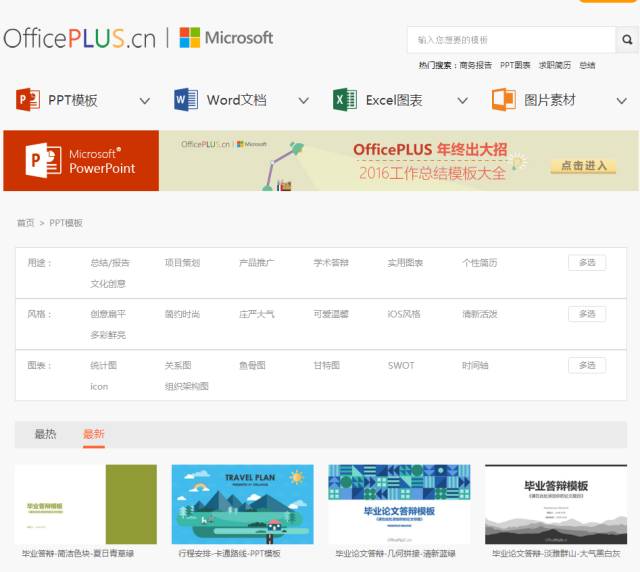Choose icon chart filter
This screenshot has height=572, width=640.
pos(99,386)
